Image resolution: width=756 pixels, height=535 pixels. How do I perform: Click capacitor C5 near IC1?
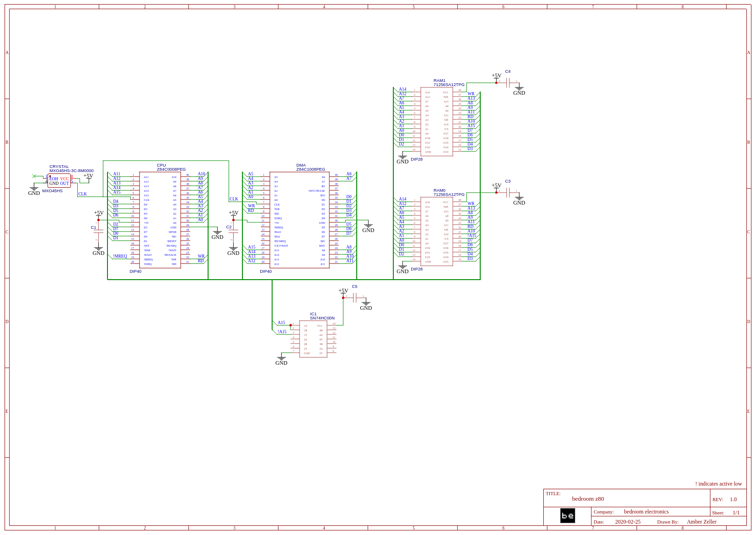click(355, 298)
